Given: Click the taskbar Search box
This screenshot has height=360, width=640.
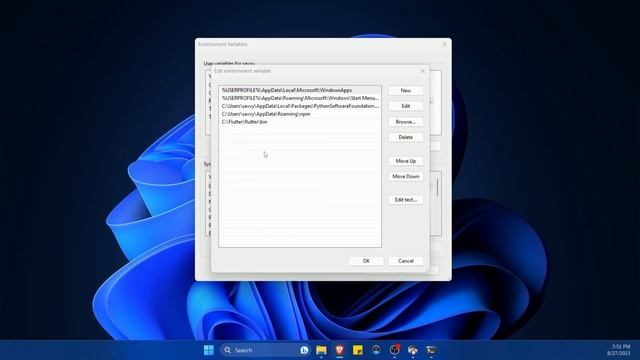Looking at the screenshot, I should coord(264,350).
